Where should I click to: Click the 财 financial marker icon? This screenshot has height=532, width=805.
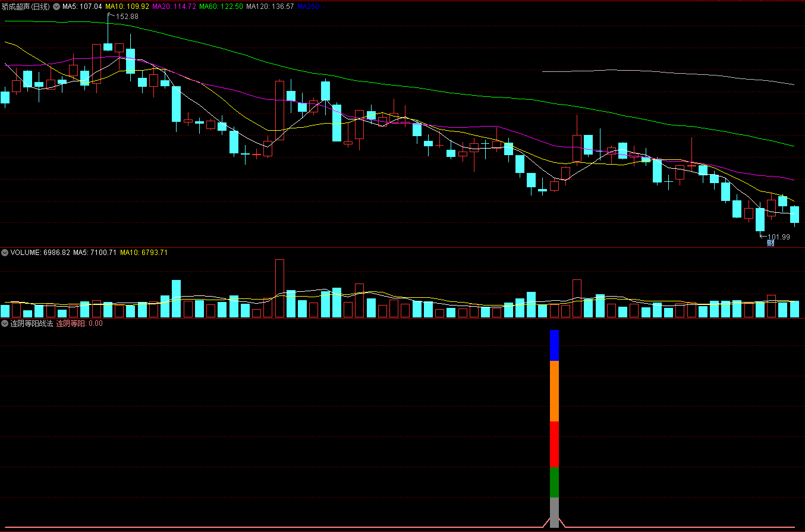771,243
